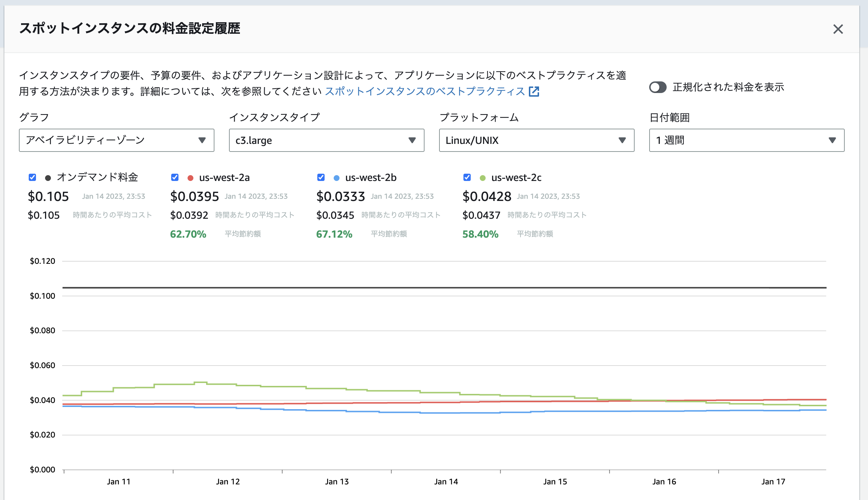Image resolution: width=868 pixels, height=500 pixels.
Task: Click the green us-west-2c legend dot
Action: [x=483, y=178]
